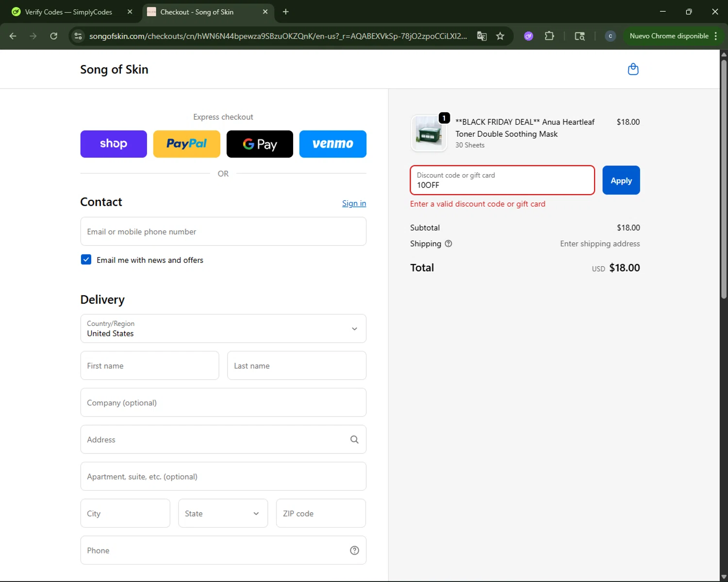Open the State dropdown

point(223,513)
